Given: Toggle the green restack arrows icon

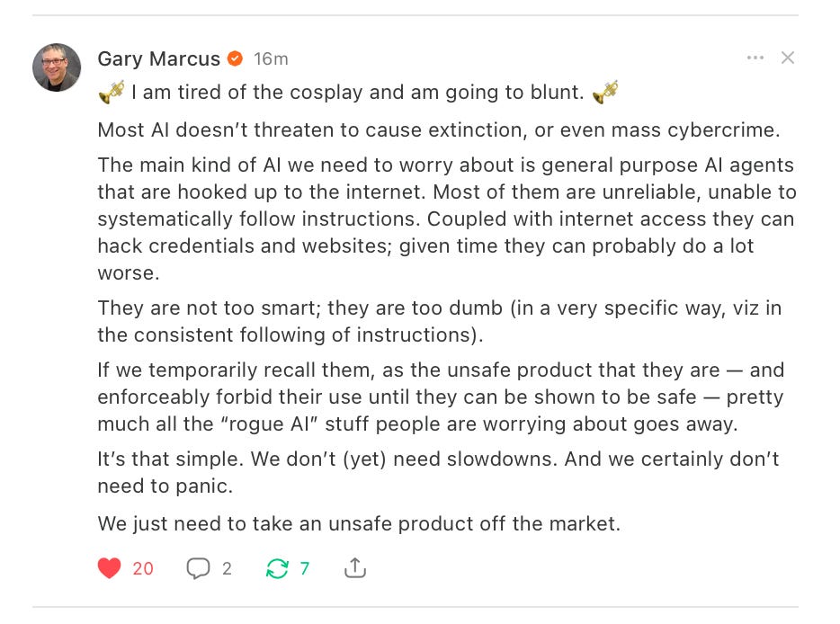Looking at the screenshot, I should (x=278, y=568).
